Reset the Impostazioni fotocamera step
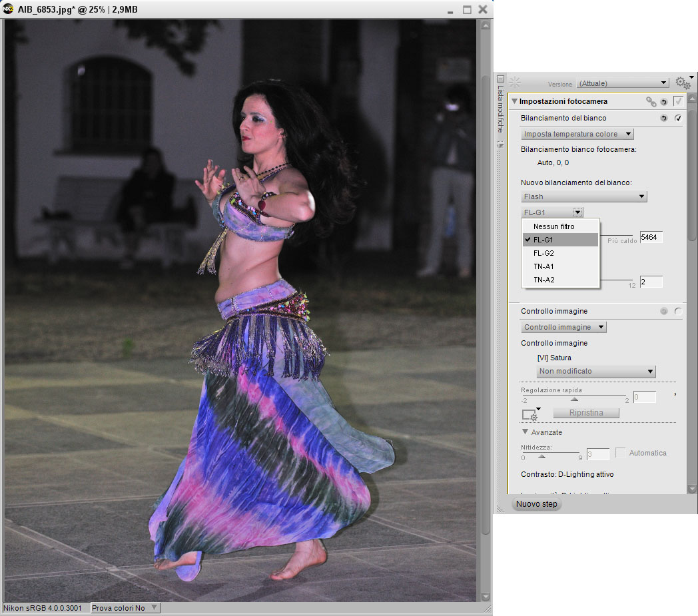 [664, 102]
